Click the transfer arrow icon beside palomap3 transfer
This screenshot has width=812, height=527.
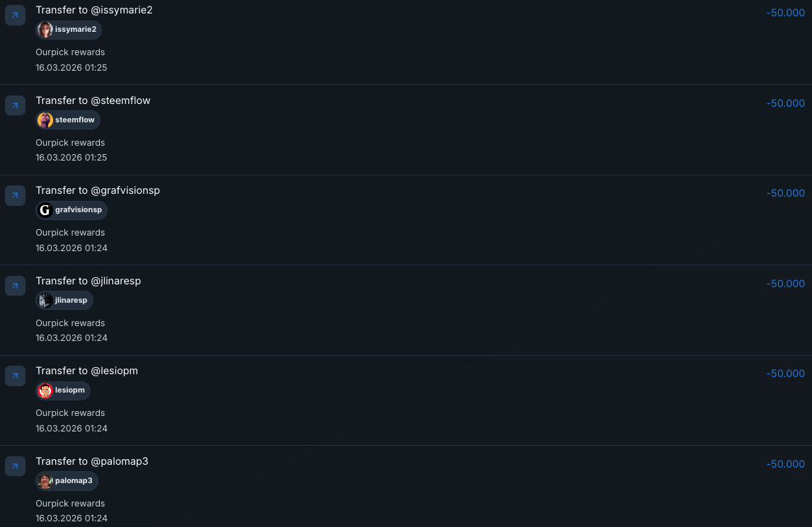pos(15,466)
